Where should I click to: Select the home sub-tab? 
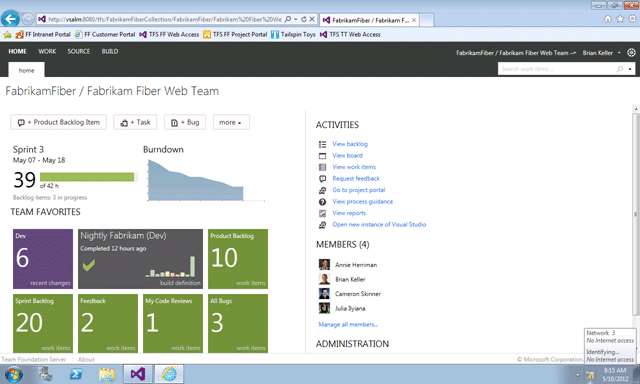27,70
